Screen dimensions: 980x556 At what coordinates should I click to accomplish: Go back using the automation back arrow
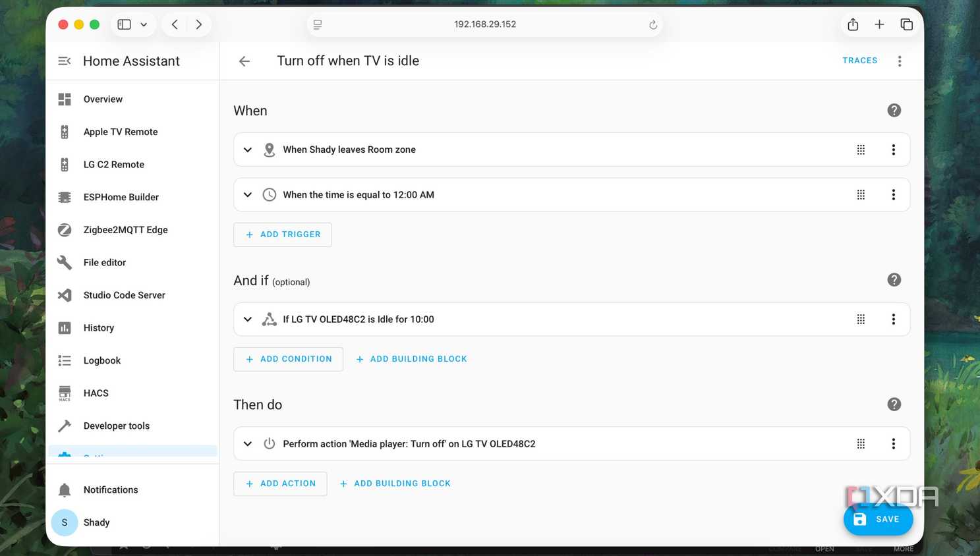[245, 61]
